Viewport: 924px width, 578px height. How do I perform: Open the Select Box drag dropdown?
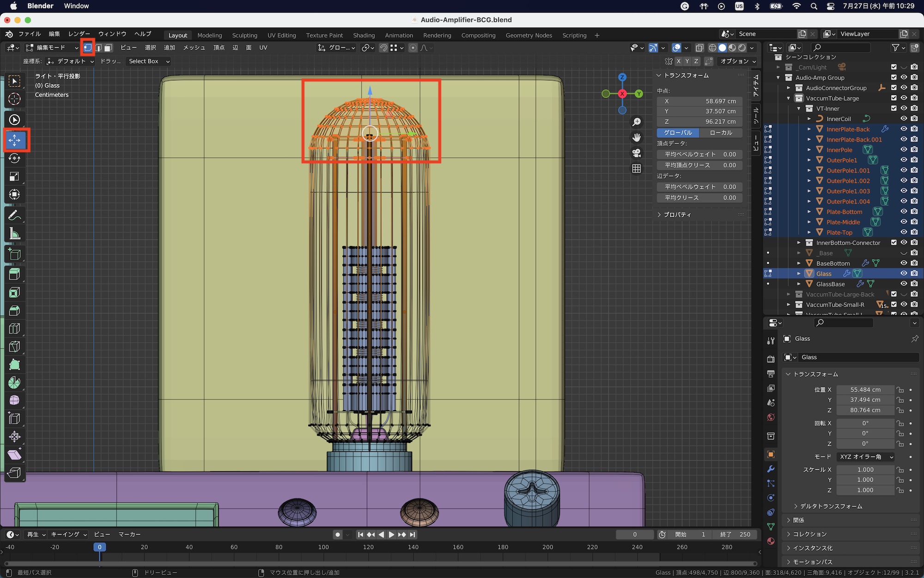[149, 61]
